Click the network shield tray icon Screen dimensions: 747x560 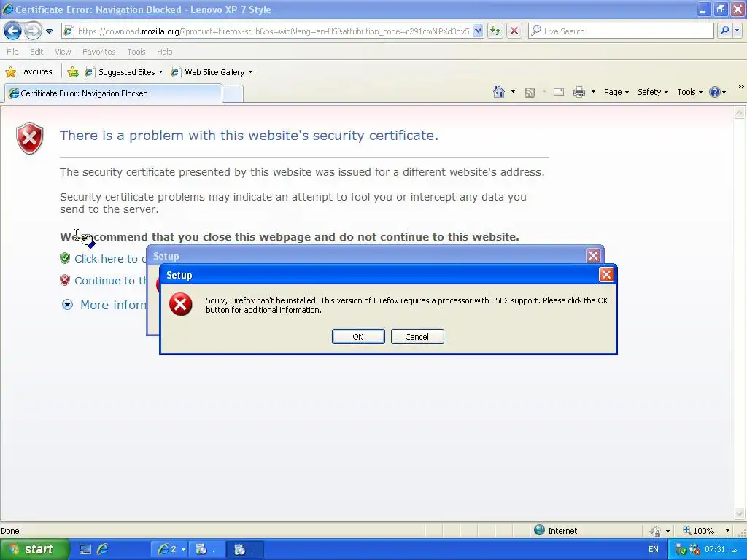[x=681, y=550]
